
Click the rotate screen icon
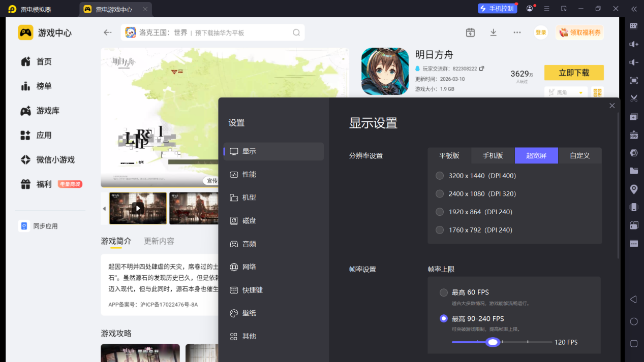pyautogui.click(x=633, y=225)
